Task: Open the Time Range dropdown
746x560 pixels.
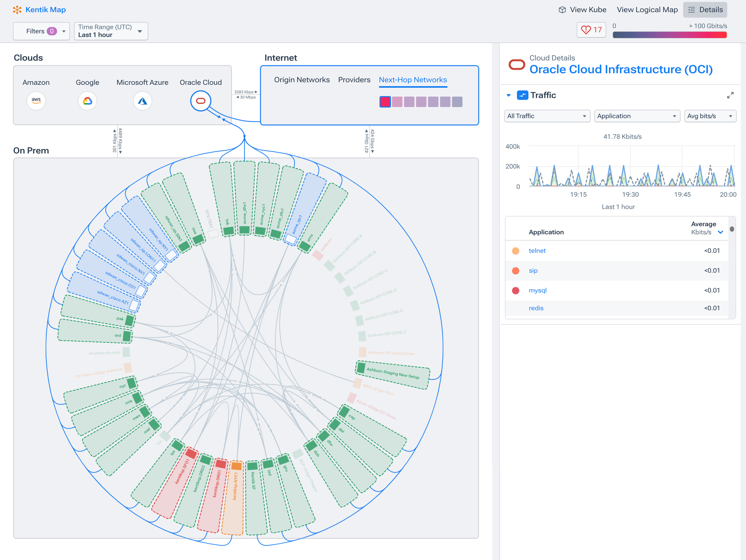Action: click(111, 31)
